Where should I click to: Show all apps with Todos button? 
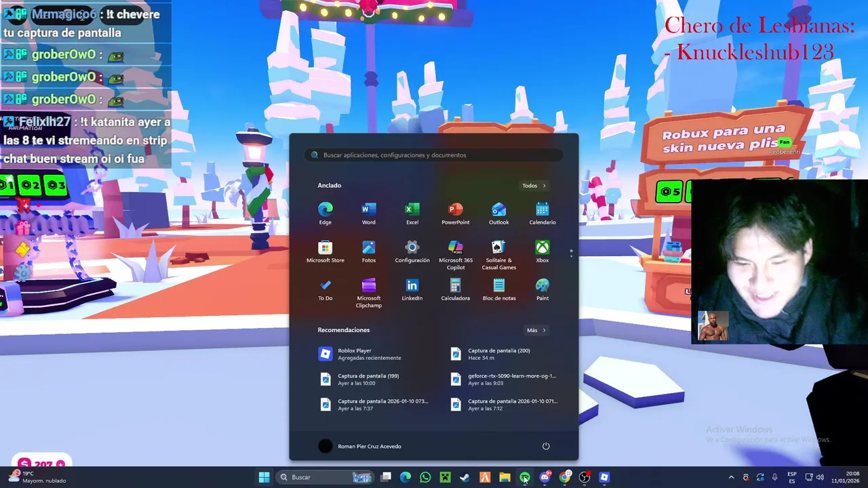[x=534, y=186]
